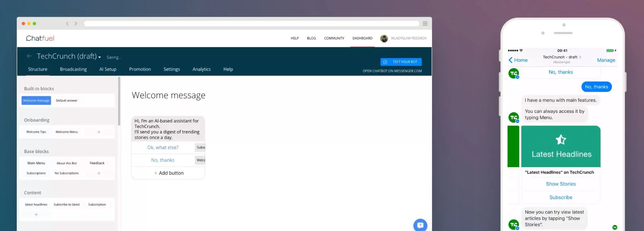Click the TEST YOUR BOT button
The height and width of the screenshot is (231, 644).
click(401, 62)
